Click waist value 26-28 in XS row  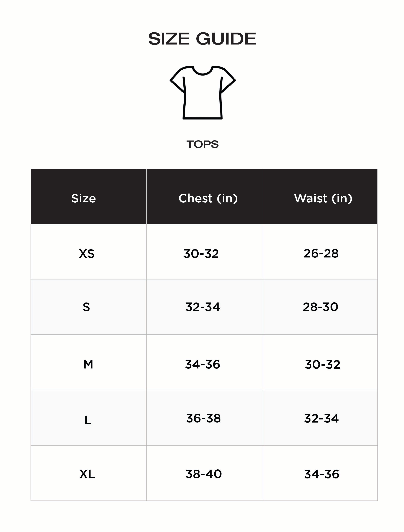(x=321, y=254)
